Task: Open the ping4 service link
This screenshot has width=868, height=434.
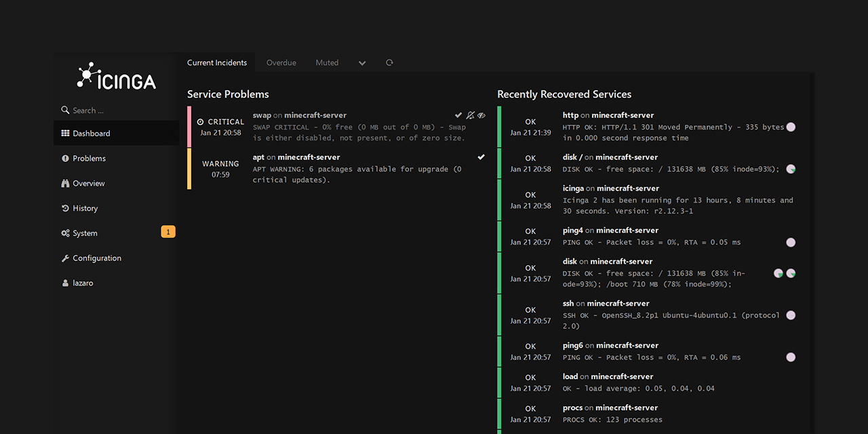Action: [573, 231]
